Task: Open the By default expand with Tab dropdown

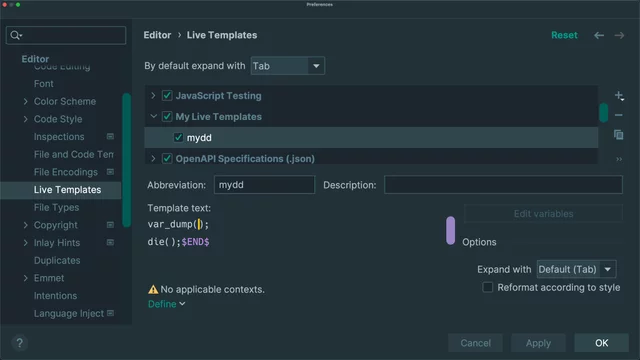Action: (x=287, y=66)
